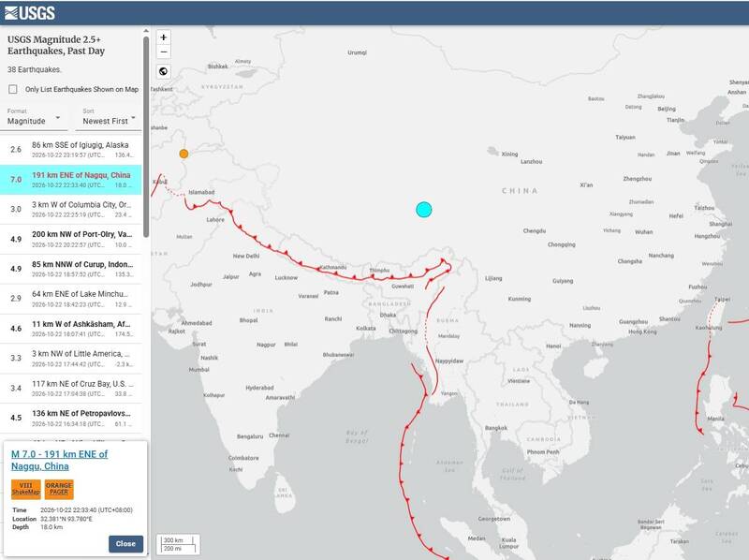Select 86 km SSE of Igiugig, Alaska earthquake
The width and height of the screenshot is (749, 560).
(71, 150)
